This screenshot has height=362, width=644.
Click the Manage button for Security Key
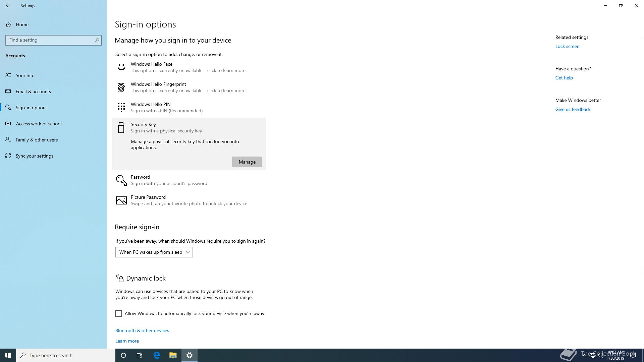247,162
